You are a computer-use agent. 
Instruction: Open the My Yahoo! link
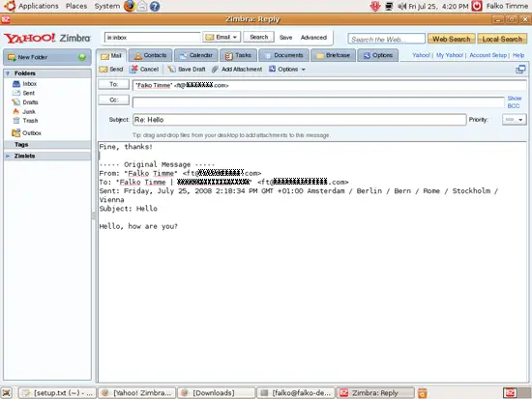pyautogui.click(x=449, y=55)
